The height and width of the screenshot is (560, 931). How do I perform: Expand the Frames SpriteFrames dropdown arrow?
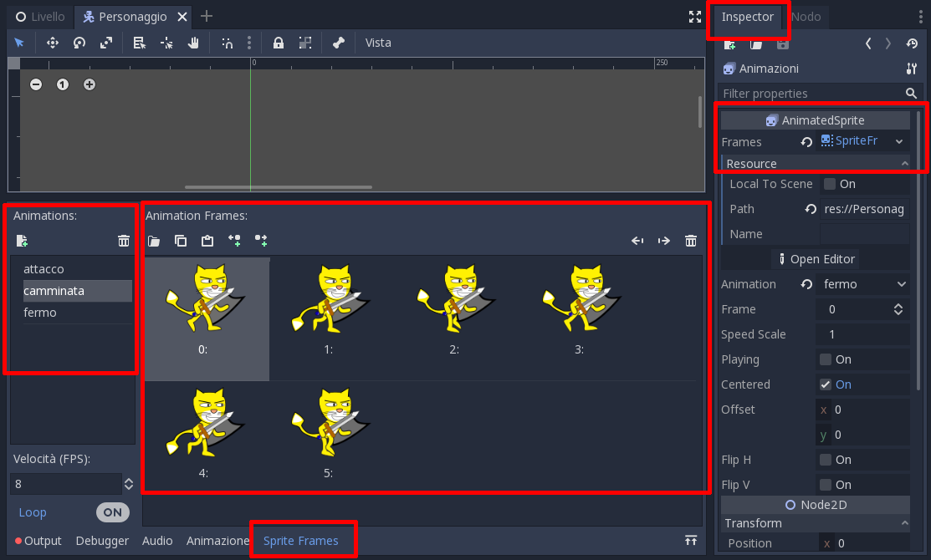click(x=899, y=141)
